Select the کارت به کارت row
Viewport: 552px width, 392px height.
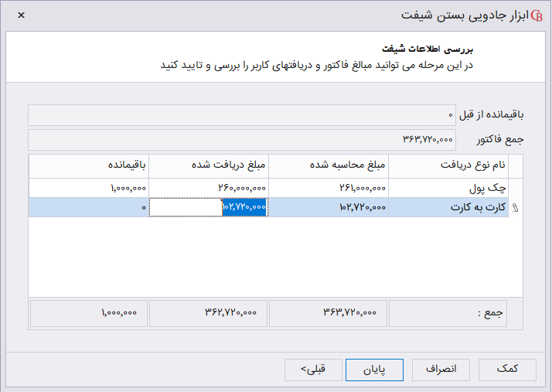click(448, 207)
